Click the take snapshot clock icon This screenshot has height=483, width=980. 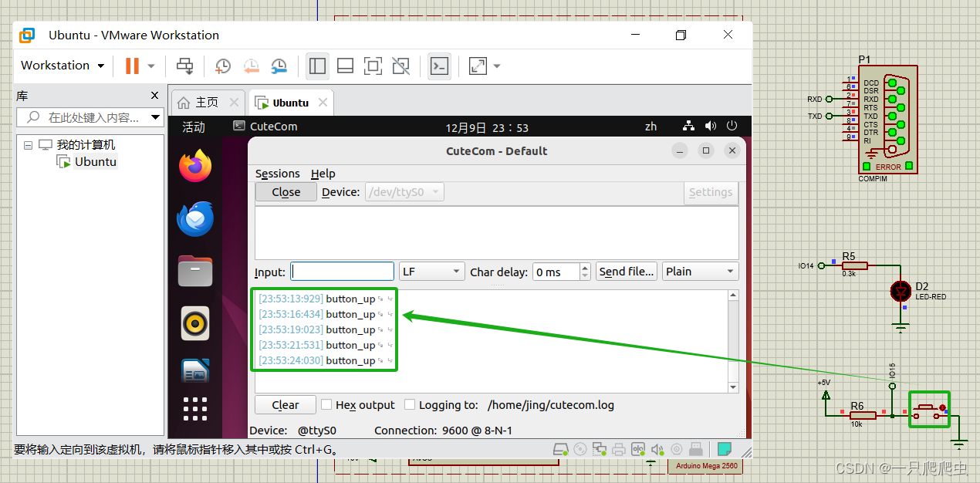tap(223, 66)
